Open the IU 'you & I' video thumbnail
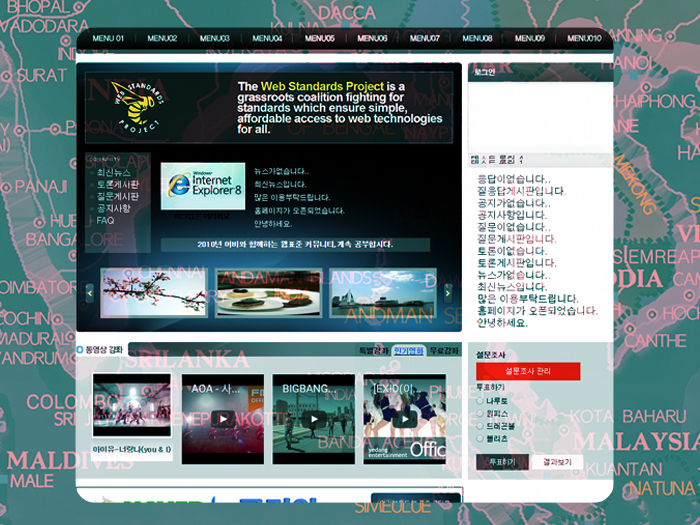The width and height of the screenshot is (700, 525). click(132, 408)
